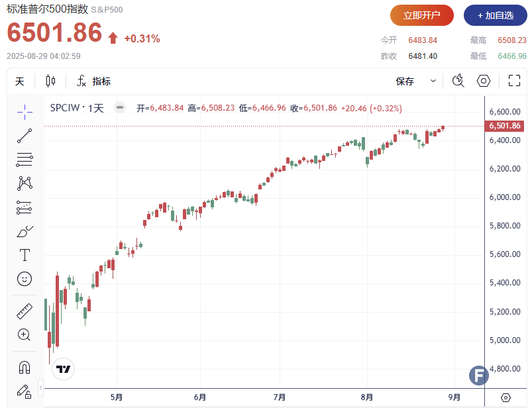
Task: Click the 7月 label on the time axis
Action: pos(280,397)
